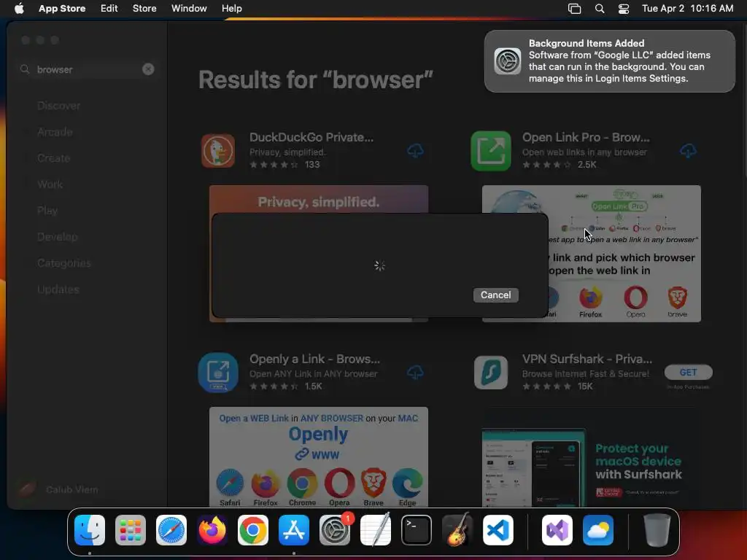Open the Apple menu

pos(19,9)
